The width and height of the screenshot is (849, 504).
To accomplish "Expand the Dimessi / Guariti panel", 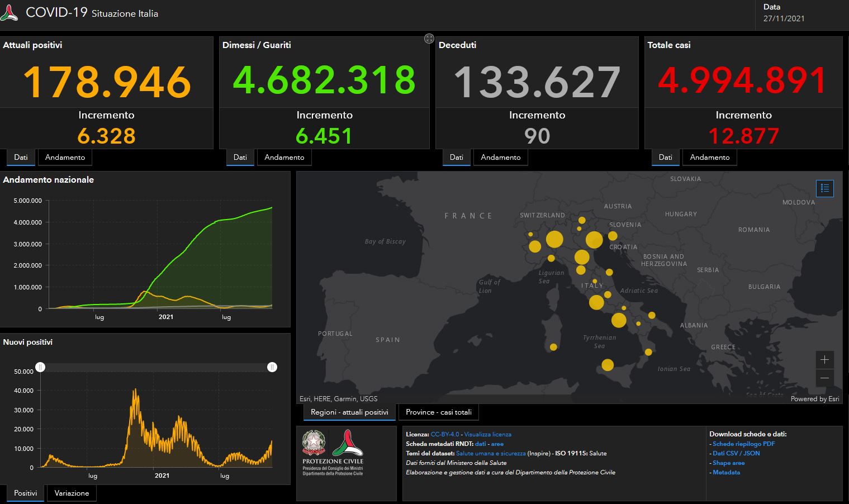I will [x=429, y=39].
